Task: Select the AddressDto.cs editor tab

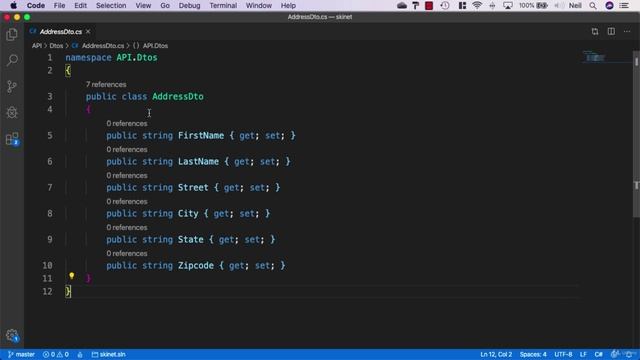Action: 60,31
